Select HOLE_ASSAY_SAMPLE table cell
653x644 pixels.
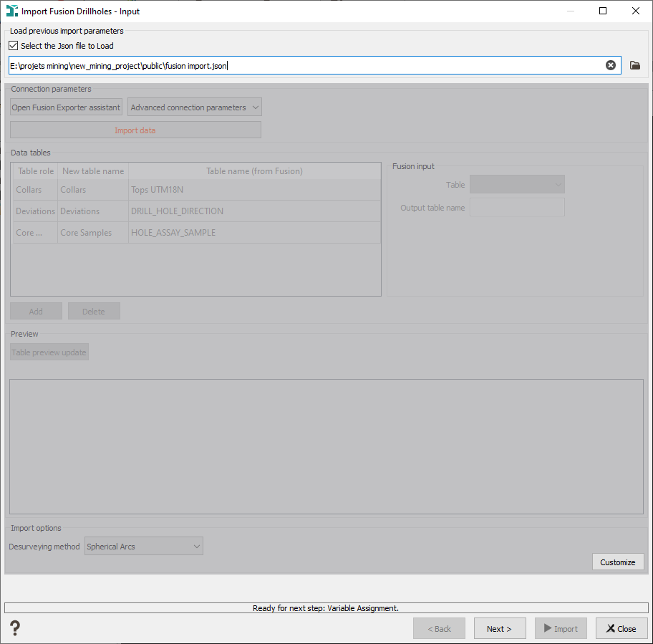click(254, 232)
